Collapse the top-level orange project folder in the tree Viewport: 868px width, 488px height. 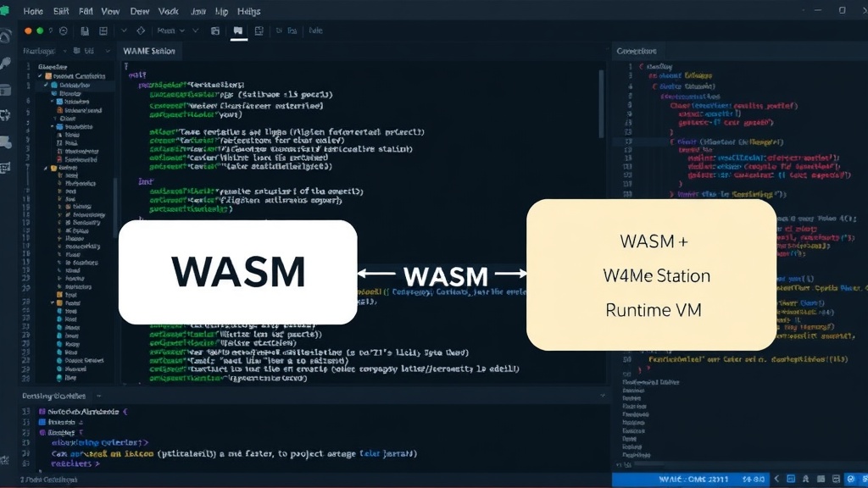40,76
